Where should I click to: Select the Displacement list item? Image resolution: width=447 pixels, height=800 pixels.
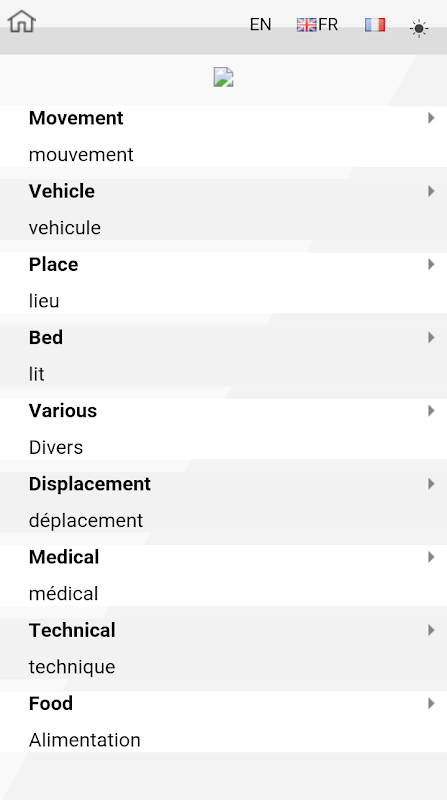(224, 502)
